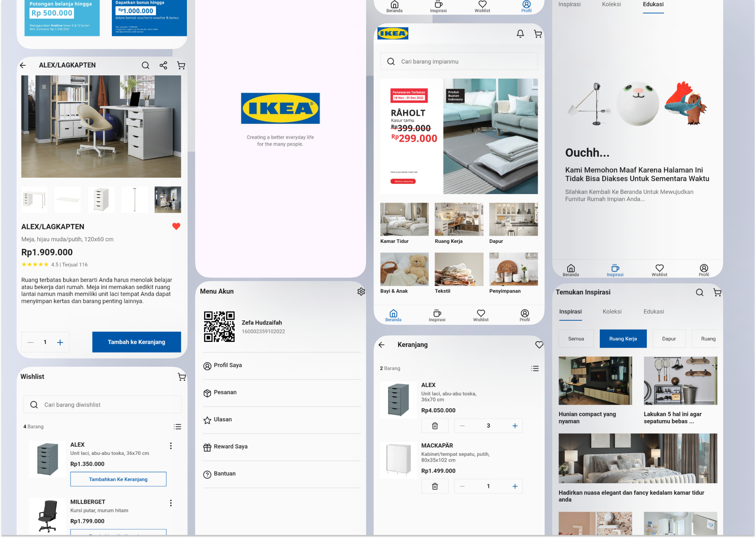Open the three-dot menu for MILLBERGET
This screenshot has height=538, width=756.
(x=171, y=503)
